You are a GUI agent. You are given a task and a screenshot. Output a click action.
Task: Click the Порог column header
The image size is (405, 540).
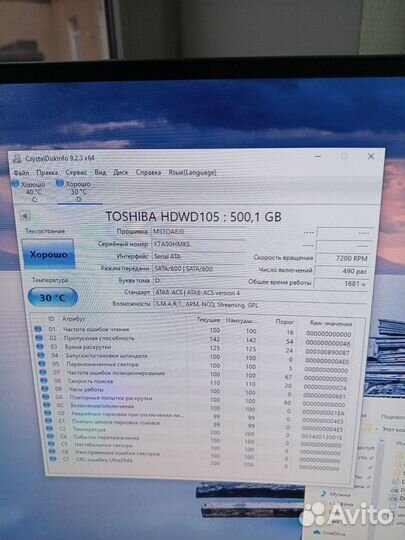(285, 322)
